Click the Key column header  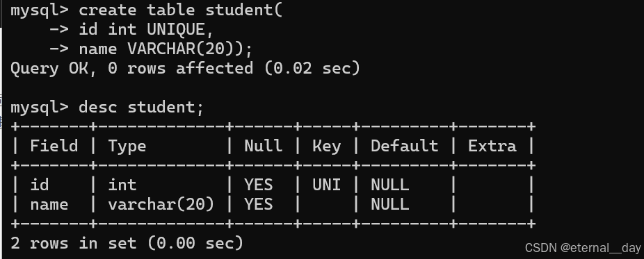click(x=326, y=147)
